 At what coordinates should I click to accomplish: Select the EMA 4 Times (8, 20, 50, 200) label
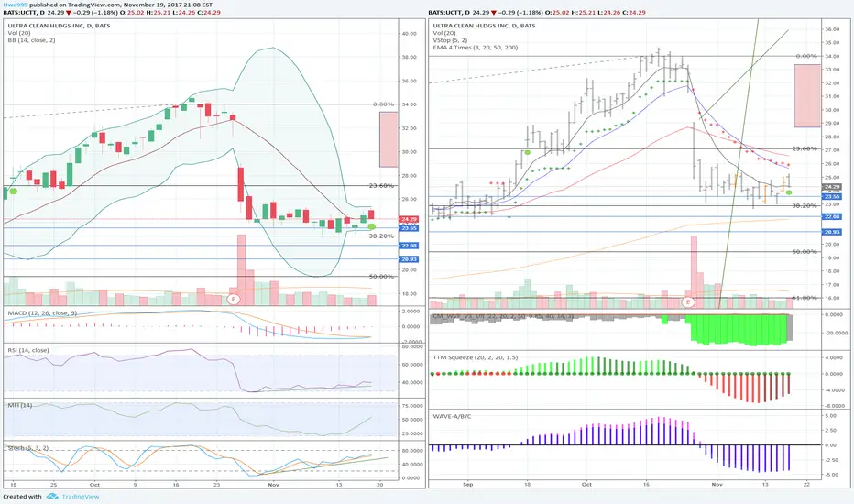coord(476,48)
